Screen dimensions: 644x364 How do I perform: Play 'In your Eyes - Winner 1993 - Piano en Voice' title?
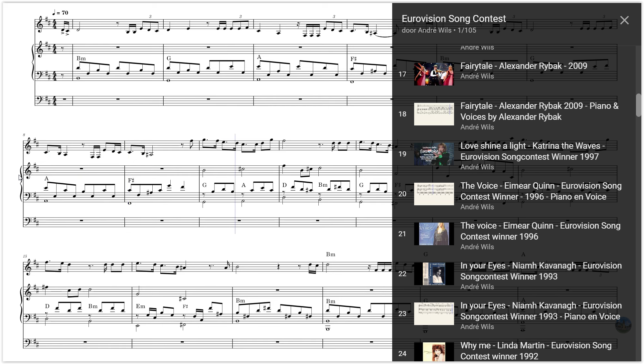coord(541,311)
